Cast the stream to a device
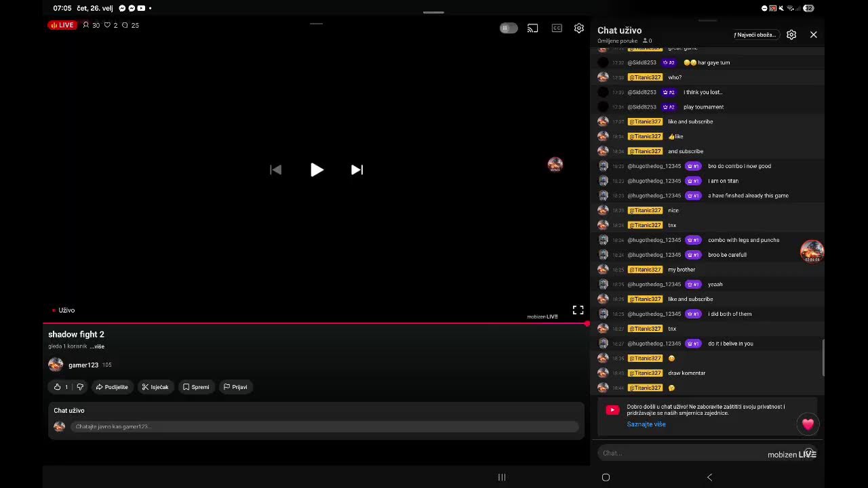The width and height of the screenshot is (868, 488). pyautogui.click(x=533, y=28)
